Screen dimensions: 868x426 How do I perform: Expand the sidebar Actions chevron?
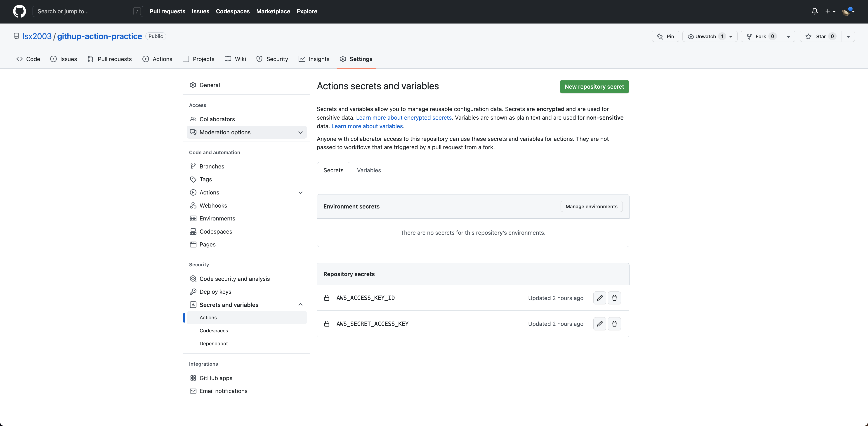[300, 192]
